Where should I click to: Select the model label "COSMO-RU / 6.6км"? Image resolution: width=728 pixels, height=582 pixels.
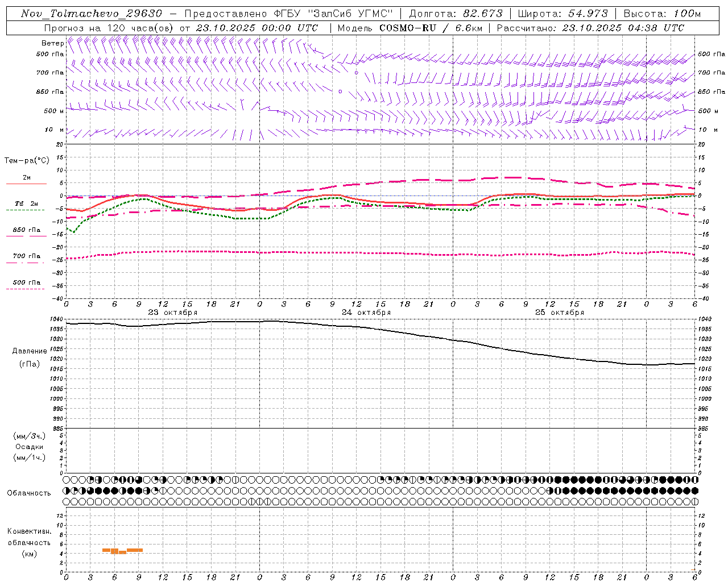coord(431,28)
